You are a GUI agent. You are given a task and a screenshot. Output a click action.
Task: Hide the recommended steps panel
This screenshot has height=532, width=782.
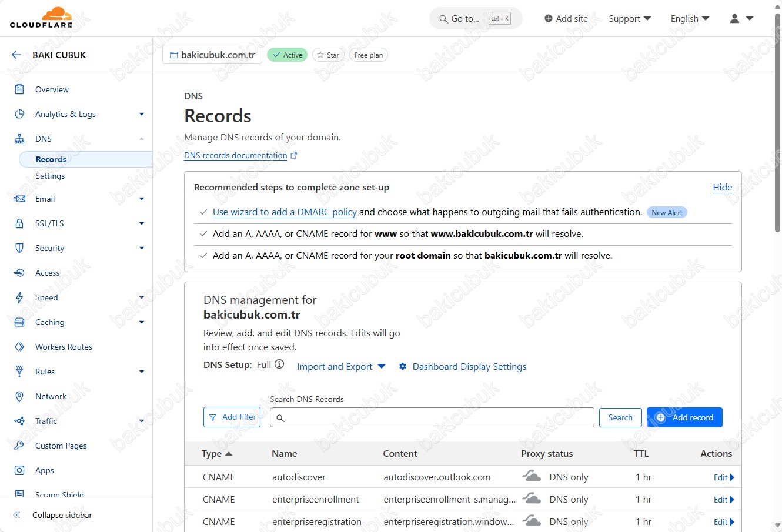pyautogui.click(x=722, y=187)
